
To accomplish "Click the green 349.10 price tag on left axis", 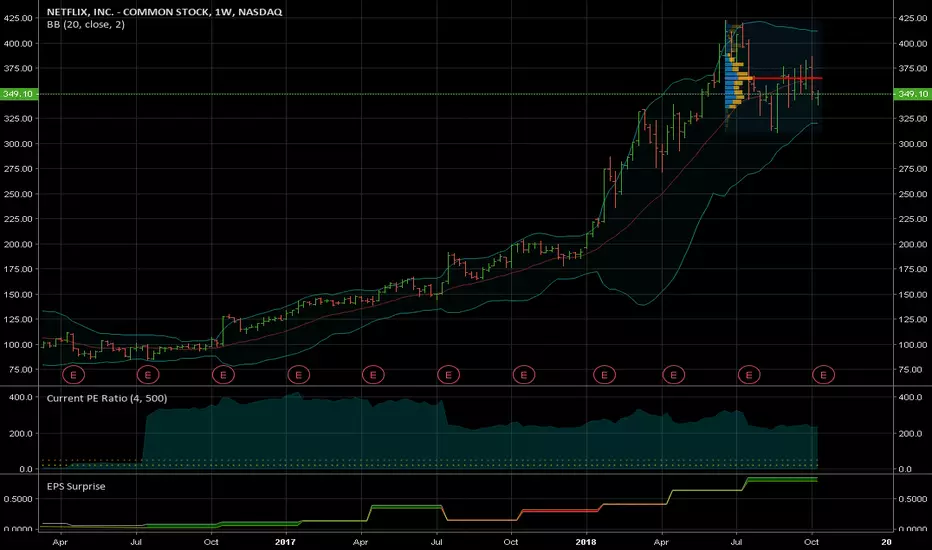I will point(19,94).
